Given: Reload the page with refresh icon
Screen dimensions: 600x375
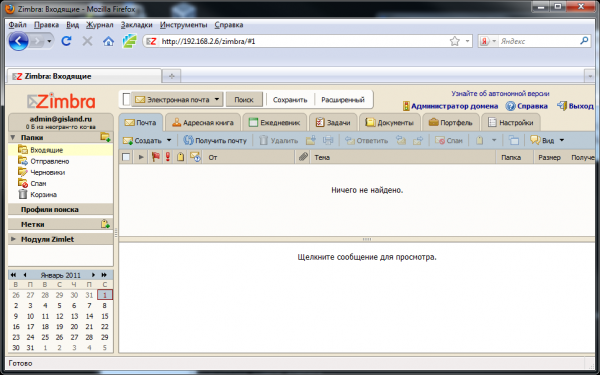Looking at the screenshot, I should pos(66,41).
